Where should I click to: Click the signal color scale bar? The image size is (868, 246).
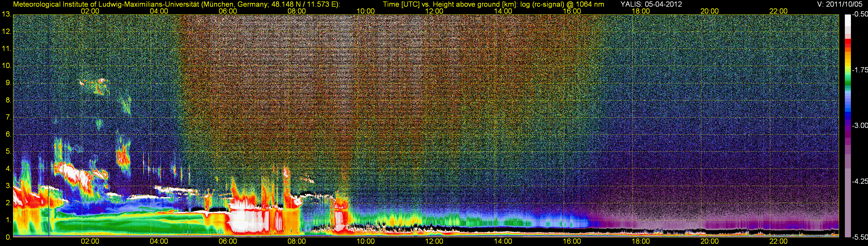tap(847, 126)
